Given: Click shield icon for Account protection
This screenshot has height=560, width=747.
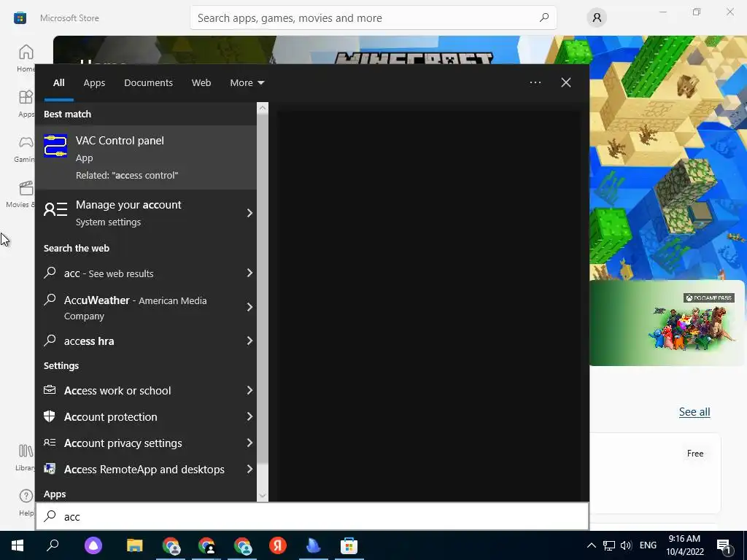Looking at the screenshot, I should point(50,416).
